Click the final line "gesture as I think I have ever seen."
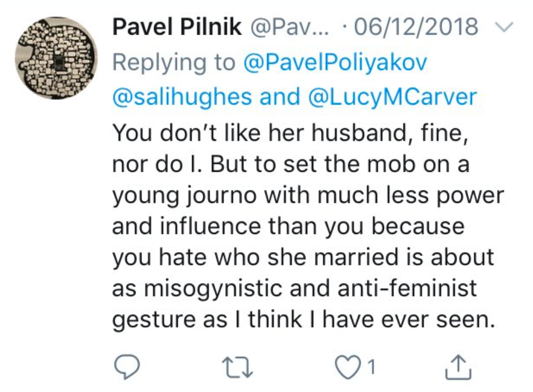The image size is (533, 392). click(301, 320)
